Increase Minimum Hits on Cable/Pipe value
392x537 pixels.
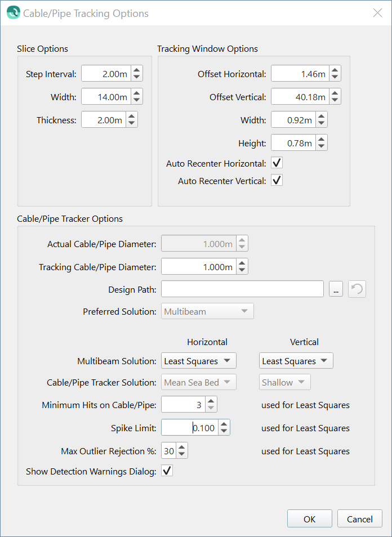(x=211, y=401)
